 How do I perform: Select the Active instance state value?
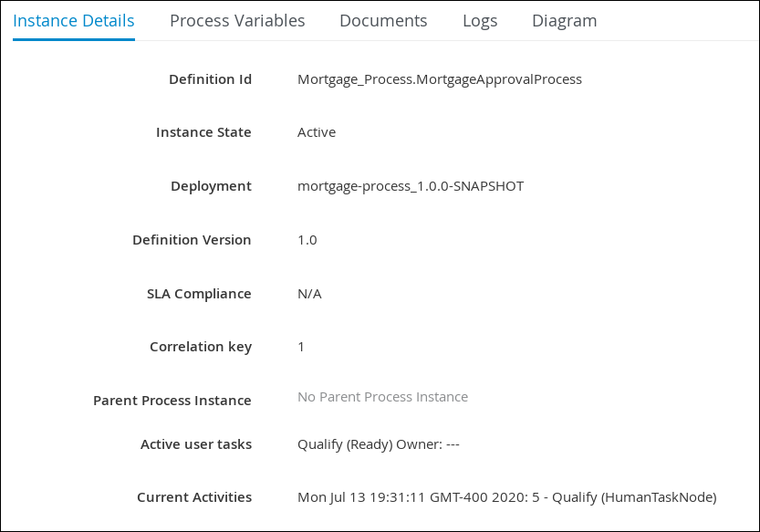pos(317,132)
